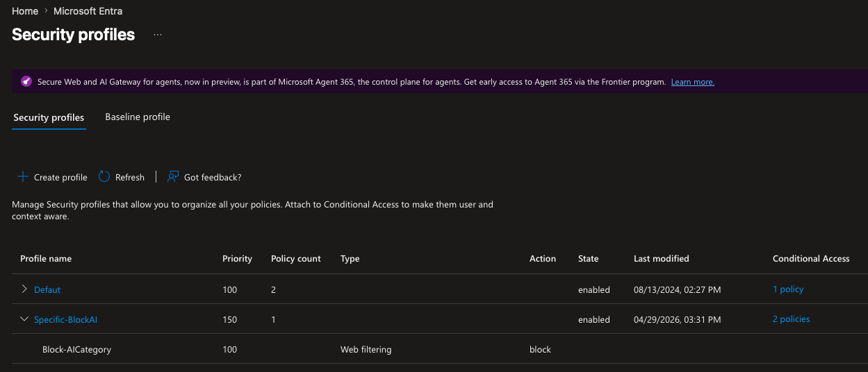Sort by the Priority column header
This screenshot has width=868, height=372.
tap(237, 258)
